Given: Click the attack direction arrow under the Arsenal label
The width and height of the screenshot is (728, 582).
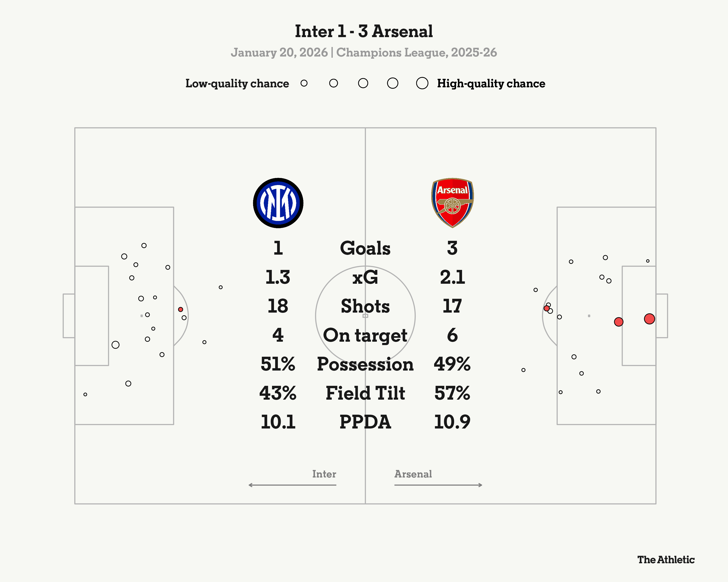Looking at the screenshot, I should point(438,485).
